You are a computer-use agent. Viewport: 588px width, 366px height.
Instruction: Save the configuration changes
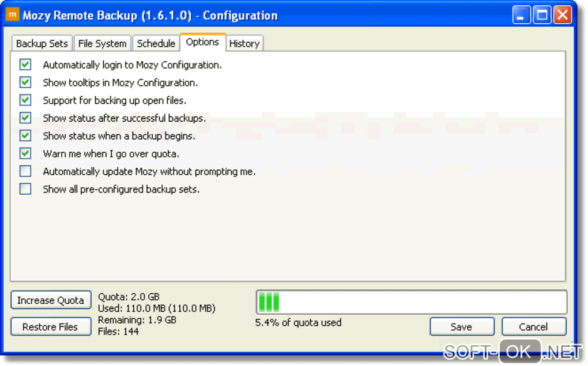[462, 327]
